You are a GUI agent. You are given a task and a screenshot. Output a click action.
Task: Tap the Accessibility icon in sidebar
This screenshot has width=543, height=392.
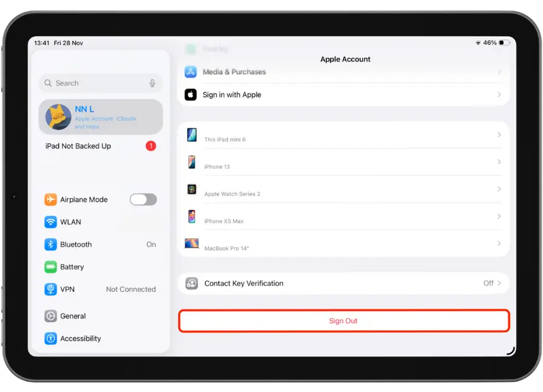51,338
